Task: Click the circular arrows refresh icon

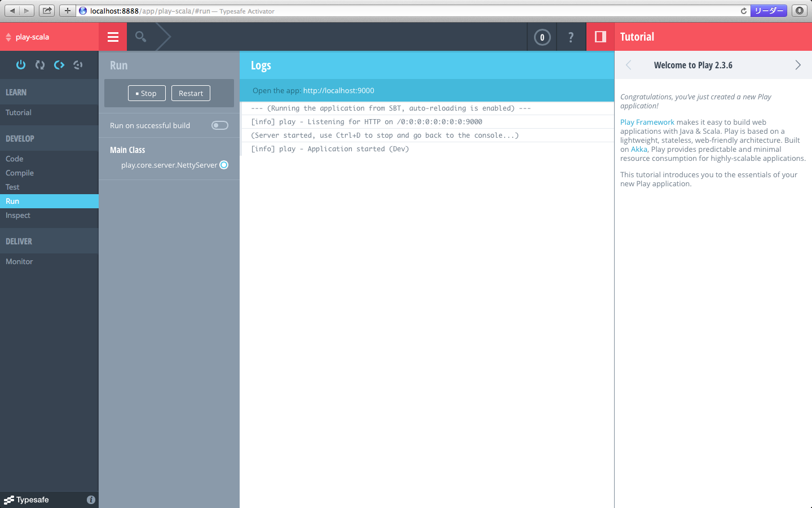Action: click(40, 65)
